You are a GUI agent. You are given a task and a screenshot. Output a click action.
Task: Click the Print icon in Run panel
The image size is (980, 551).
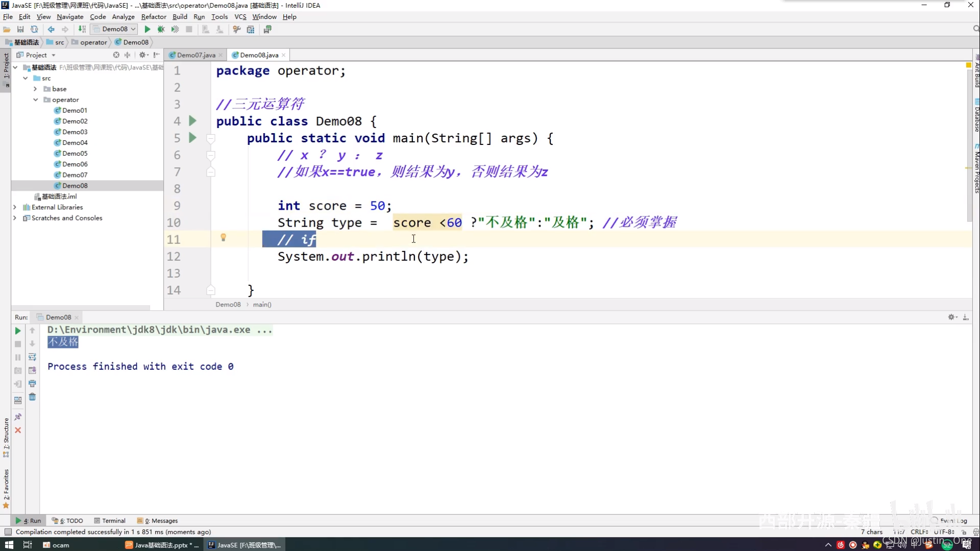click(32, 384)
